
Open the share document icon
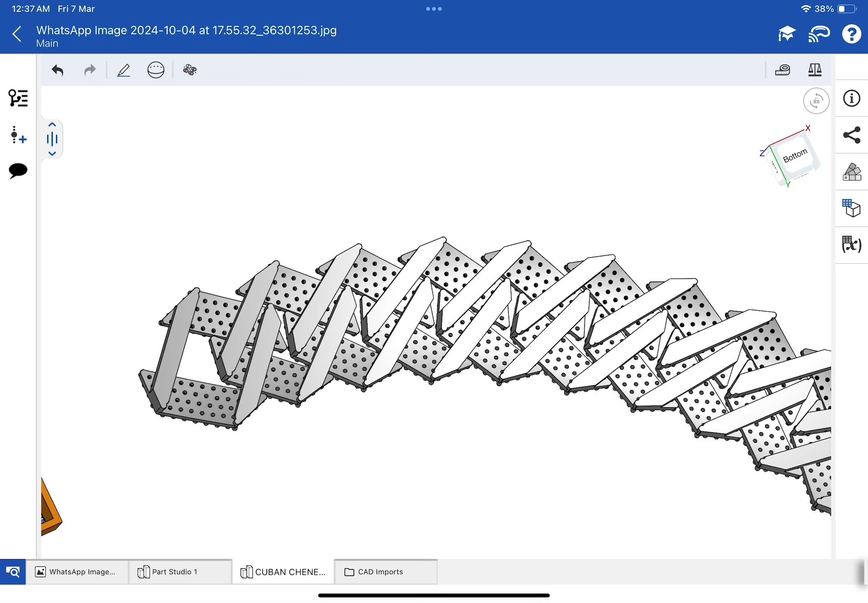coord(852,135)
